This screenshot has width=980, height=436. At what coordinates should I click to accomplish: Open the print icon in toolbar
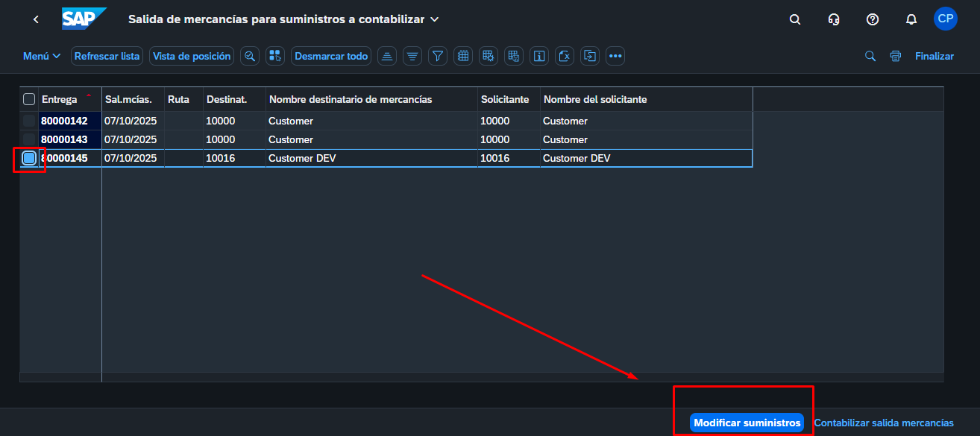pyautogui.click(x=895, y=56)
